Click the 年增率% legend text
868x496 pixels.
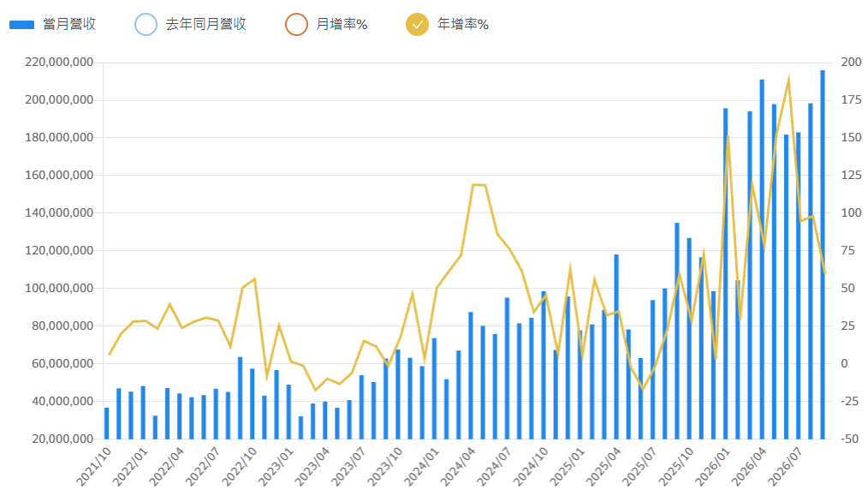[x=463, y=24]
